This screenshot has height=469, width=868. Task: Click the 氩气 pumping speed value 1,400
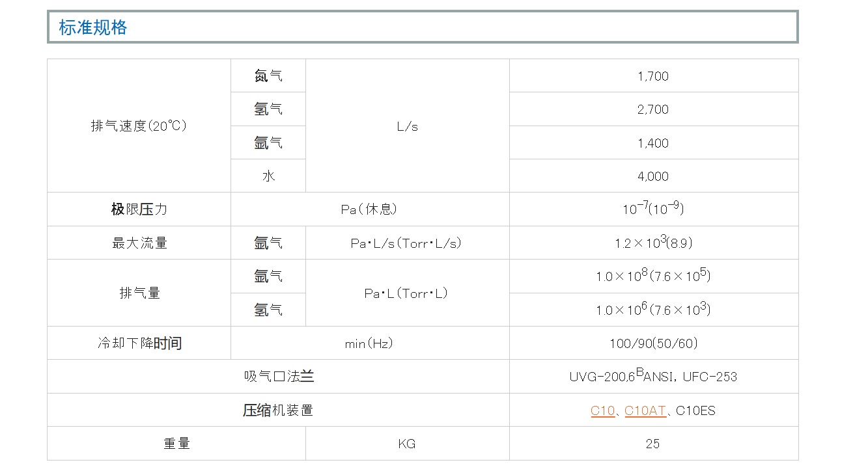(x=653, y=143)
